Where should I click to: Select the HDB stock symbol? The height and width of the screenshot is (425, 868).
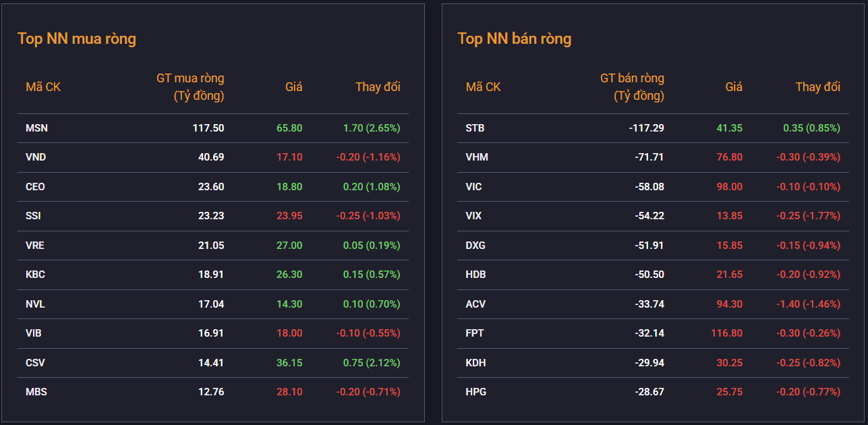pos(475,275)
